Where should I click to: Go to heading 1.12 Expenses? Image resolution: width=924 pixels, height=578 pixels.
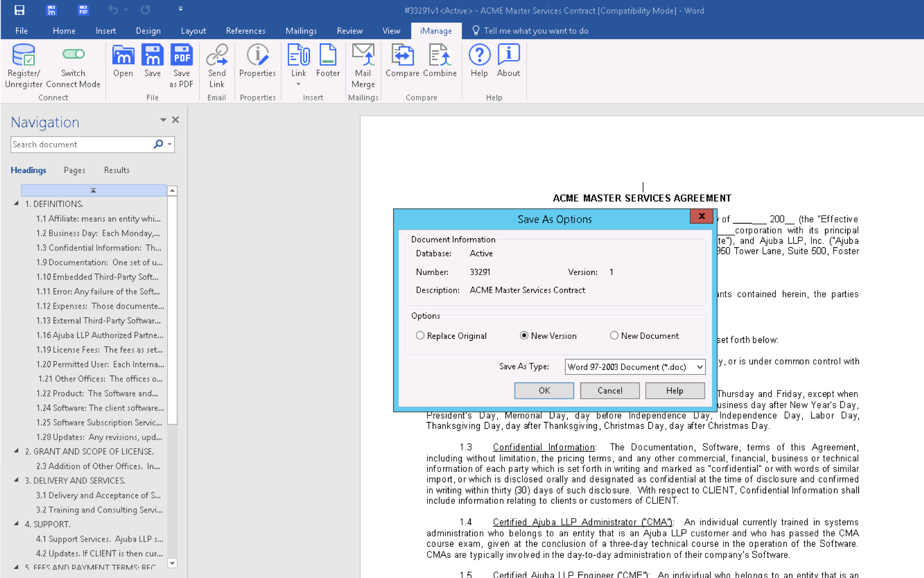(x=100, y=306)
